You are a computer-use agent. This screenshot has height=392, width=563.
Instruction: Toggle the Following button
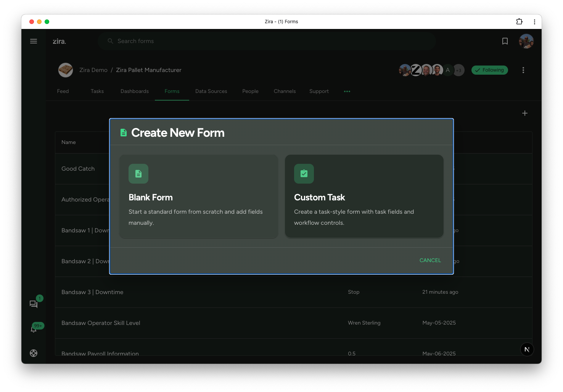pos(489,70)
